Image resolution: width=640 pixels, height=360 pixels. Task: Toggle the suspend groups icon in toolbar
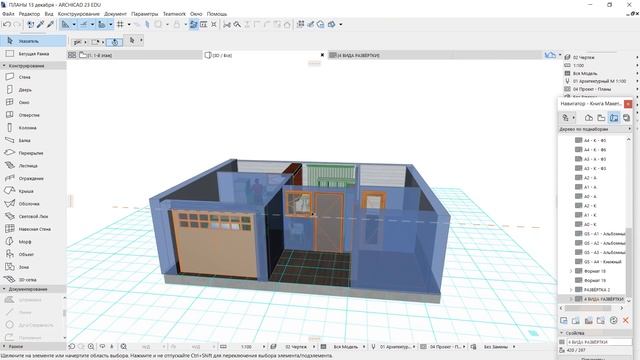coord(193,24)
